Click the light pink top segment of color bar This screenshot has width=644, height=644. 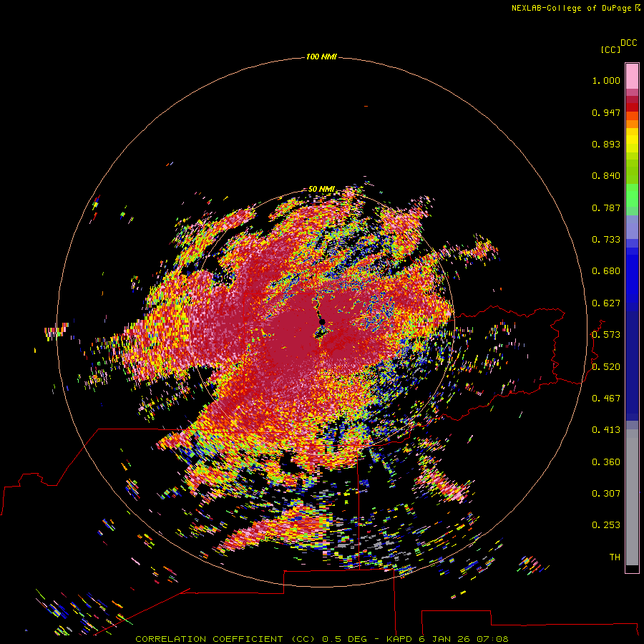pos(632,77)
